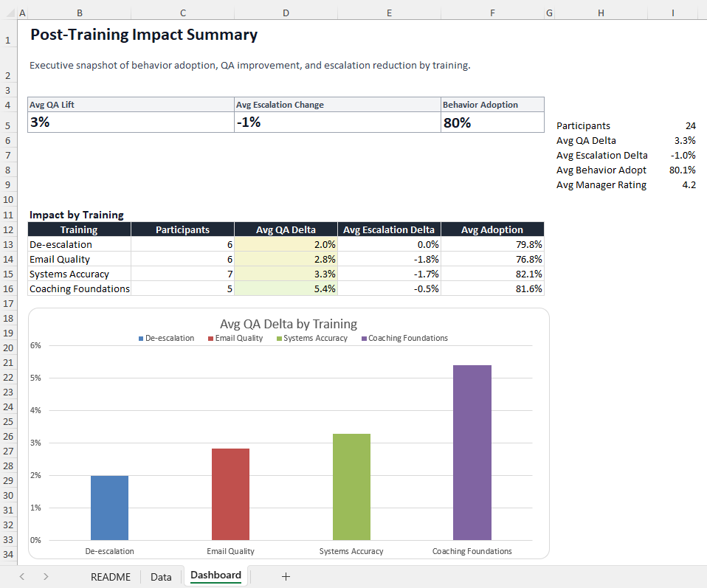Screen dimensions: 707x588
Task: Add a new worksheet with the plus icon
Action: click(x=286, y=576)
